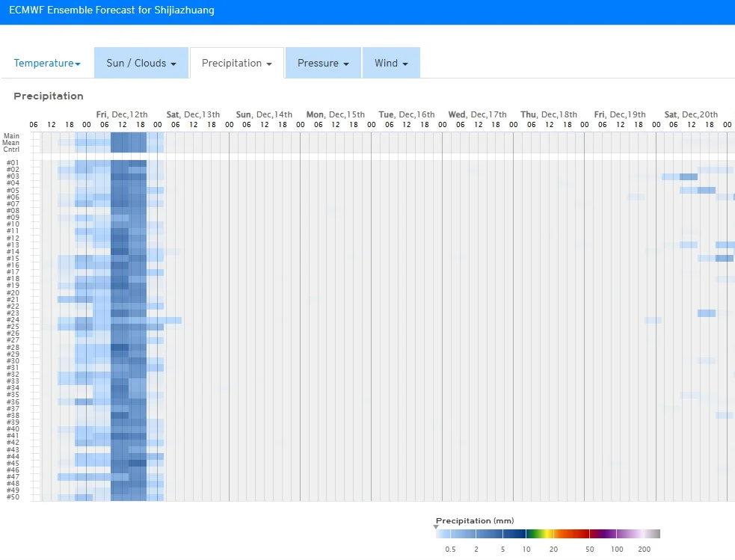735x560 pixels.
Task: Click the light blue 0.5 mm legend swatch
Action: coord(443,534)
